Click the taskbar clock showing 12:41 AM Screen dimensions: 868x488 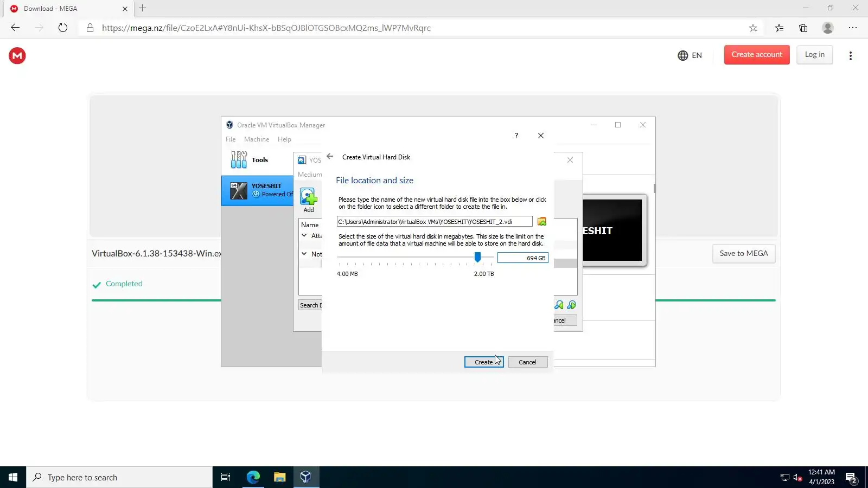click(821, 477)
